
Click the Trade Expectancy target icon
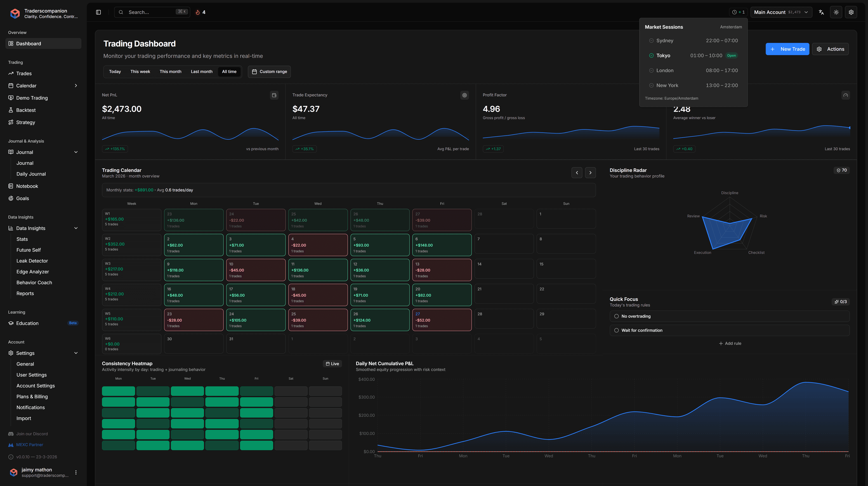[x=465, y=95]
